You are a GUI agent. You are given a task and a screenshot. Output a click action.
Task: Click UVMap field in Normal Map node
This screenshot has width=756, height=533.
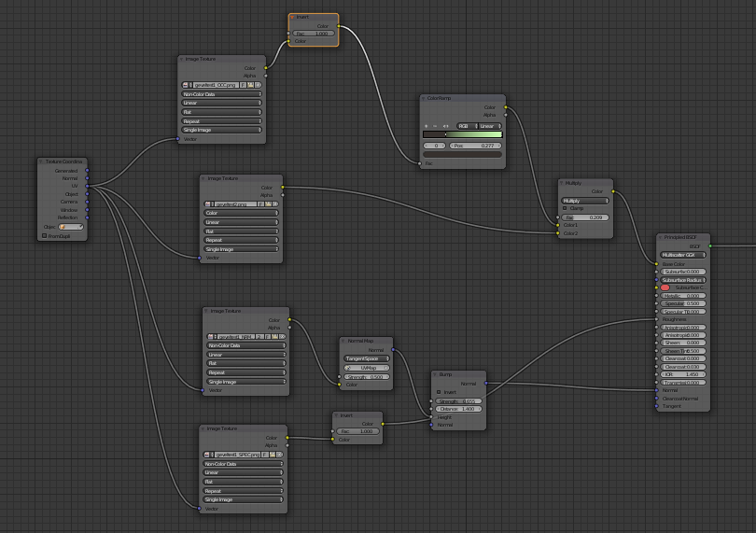click(x=367, y=368)
